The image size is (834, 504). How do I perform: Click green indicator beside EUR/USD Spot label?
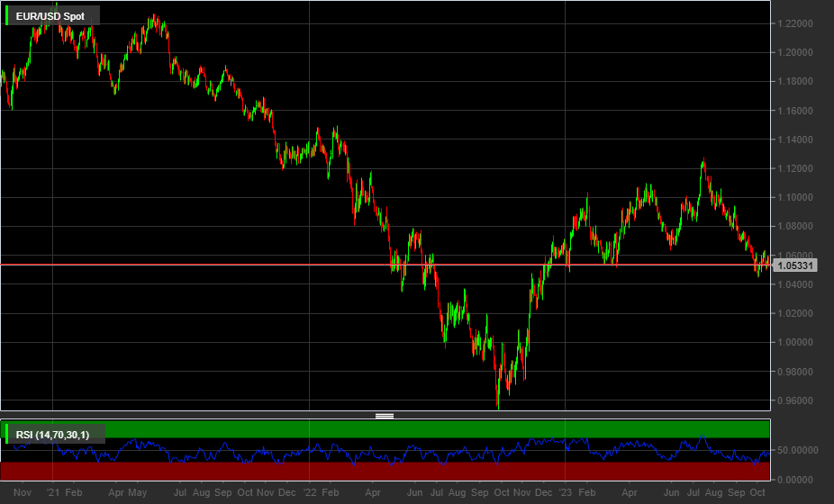[x=8, y=15]
